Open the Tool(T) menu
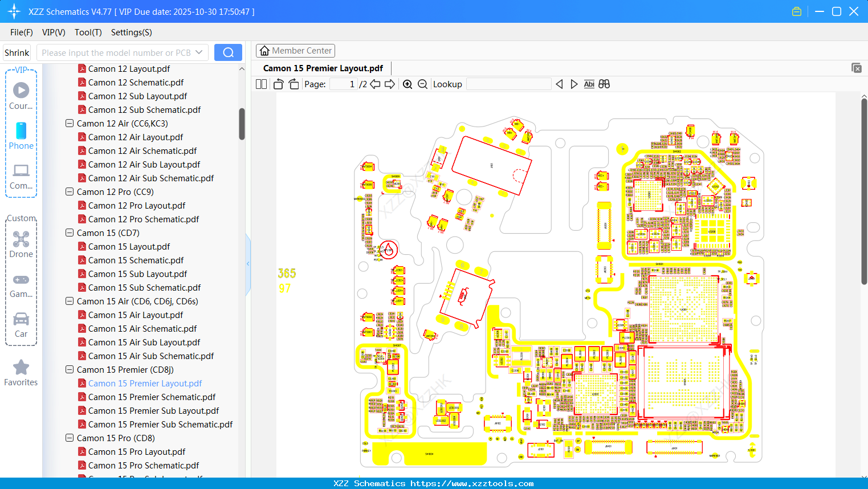 [x=88, y=32]
